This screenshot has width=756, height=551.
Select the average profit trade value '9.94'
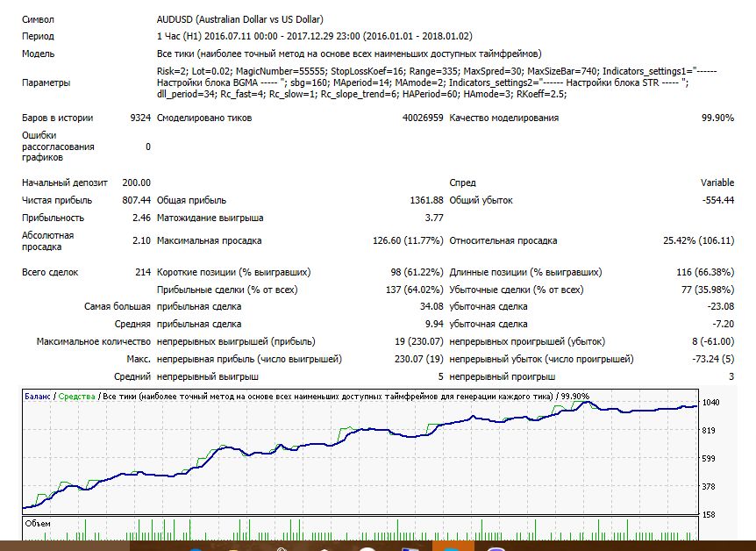(434, 325)
